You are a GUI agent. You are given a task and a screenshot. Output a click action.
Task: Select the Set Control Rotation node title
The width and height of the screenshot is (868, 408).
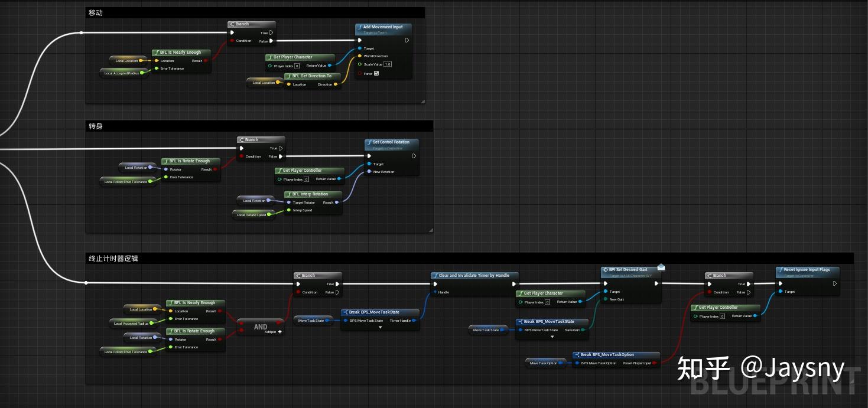tap(391, 142)
